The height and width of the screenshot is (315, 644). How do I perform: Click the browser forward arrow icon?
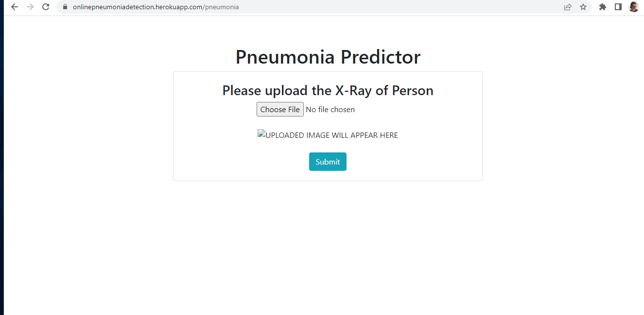pyautogui.click(x=30, y=7)
